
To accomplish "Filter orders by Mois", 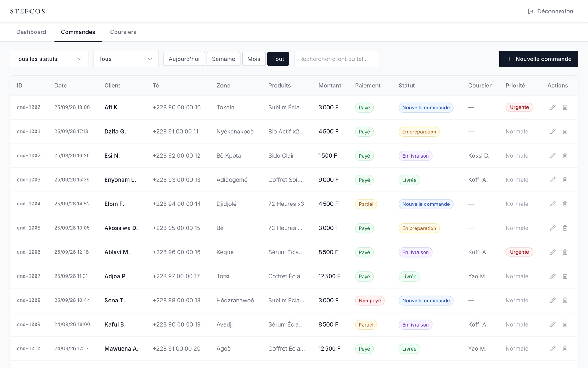I will coord(254,59).
